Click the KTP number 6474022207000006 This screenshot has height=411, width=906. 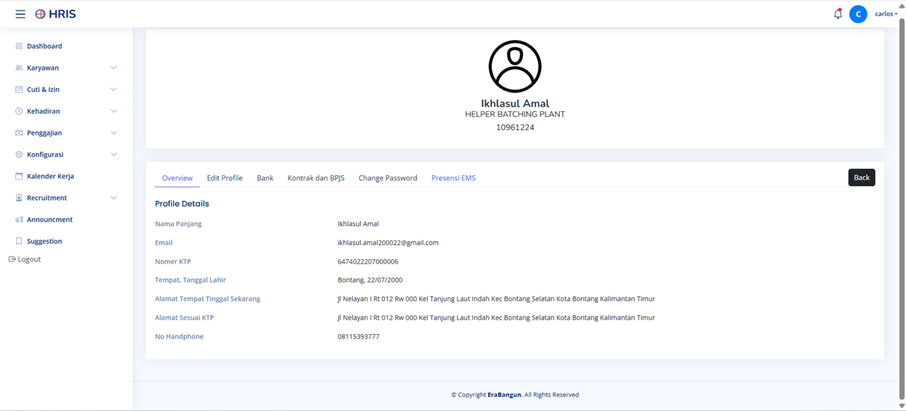coord(368,262)
